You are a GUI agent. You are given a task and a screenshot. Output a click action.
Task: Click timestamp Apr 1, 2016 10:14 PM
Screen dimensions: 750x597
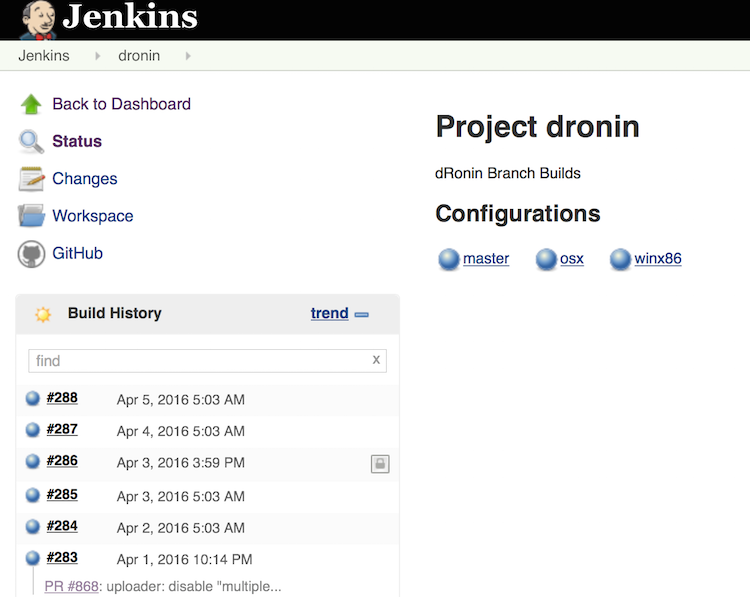point(185,560)
